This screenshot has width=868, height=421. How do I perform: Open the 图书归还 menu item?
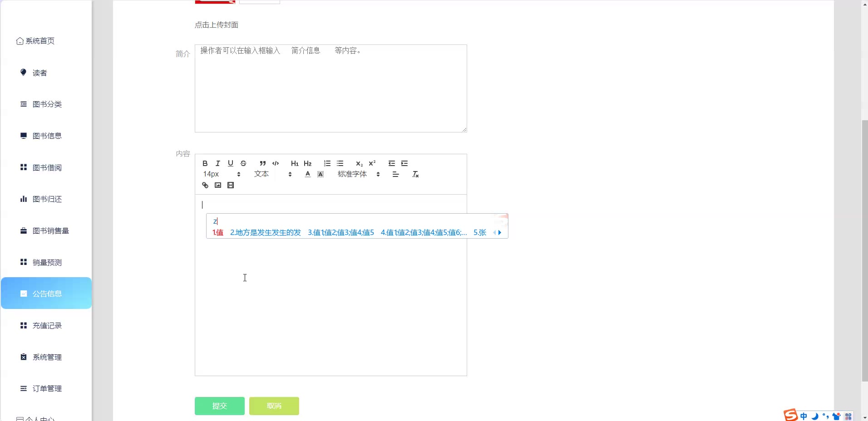pos(46,199)
